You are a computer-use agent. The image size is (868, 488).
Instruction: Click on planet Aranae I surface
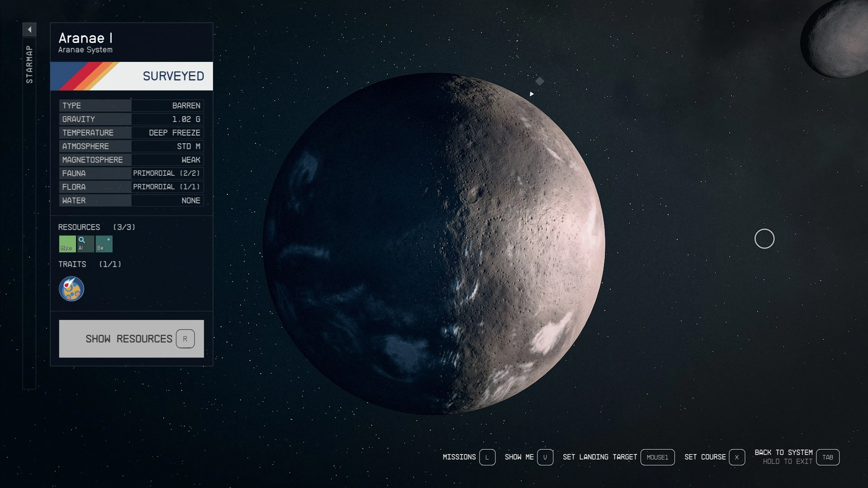coord(434,244)
